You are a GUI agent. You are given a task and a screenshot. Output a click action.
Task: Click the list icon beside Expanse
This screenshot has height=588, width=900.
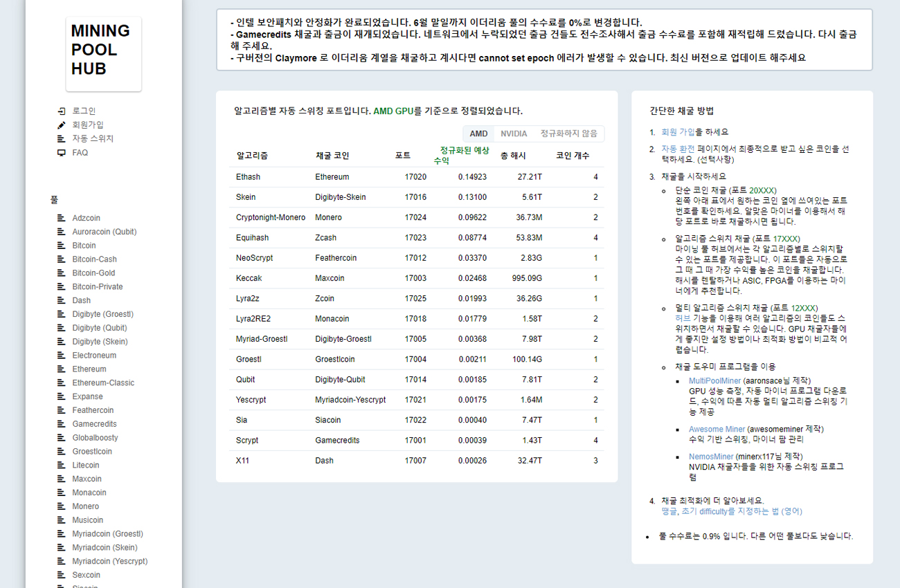61,396
